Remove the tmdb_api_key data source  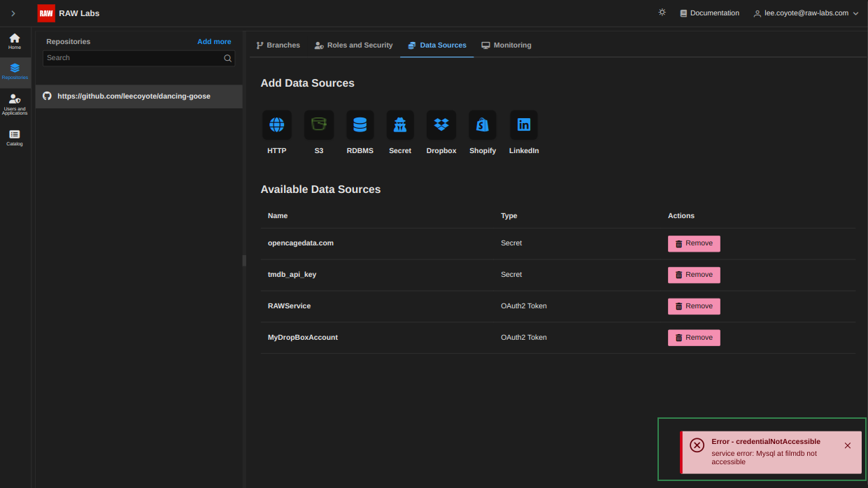click(694, 275)
